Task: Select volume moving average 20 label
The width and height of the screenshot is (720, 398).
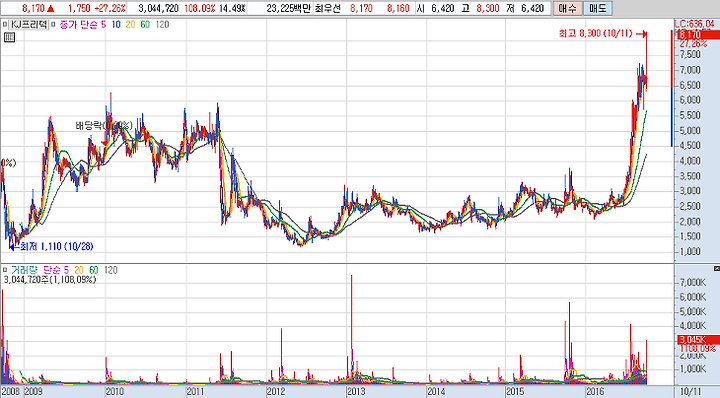Action: point(79,270)
